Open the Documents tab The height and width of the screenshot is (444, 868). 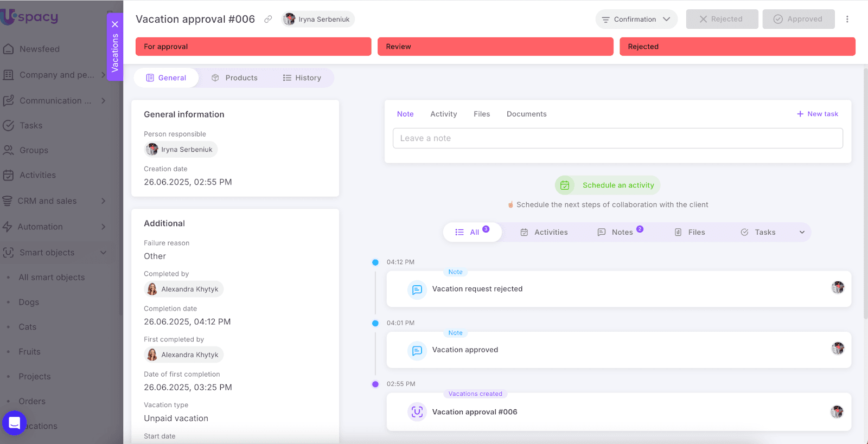pos(526,114)
